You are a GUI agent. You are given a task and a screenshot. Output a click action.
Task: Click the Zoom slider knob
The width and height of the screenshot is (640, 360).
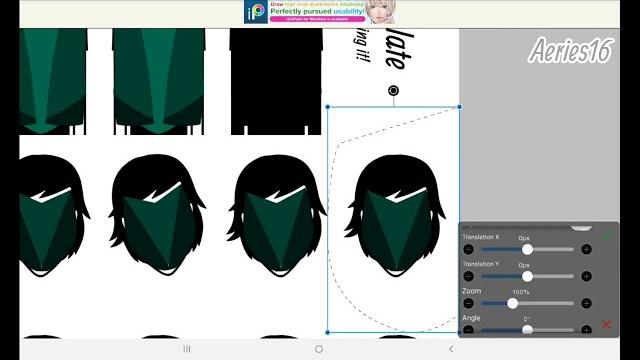[x=513, y=303]
